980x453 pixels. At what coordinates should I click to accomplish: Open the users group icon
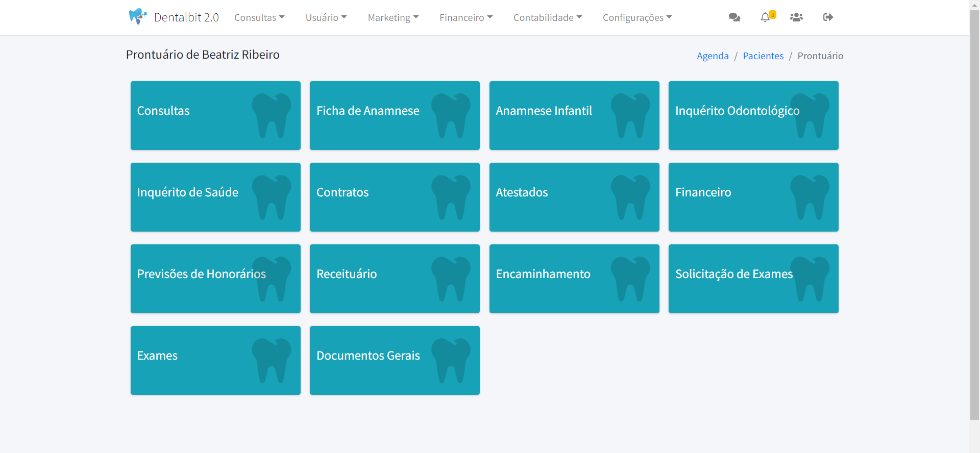coord(796,17)
